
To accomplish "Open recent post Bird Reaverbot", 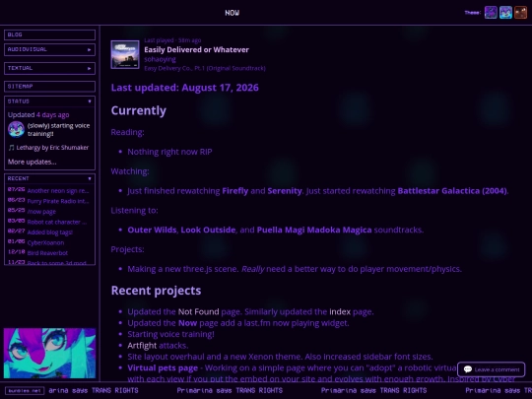I will pyautogui.click(x=47, y=253).
